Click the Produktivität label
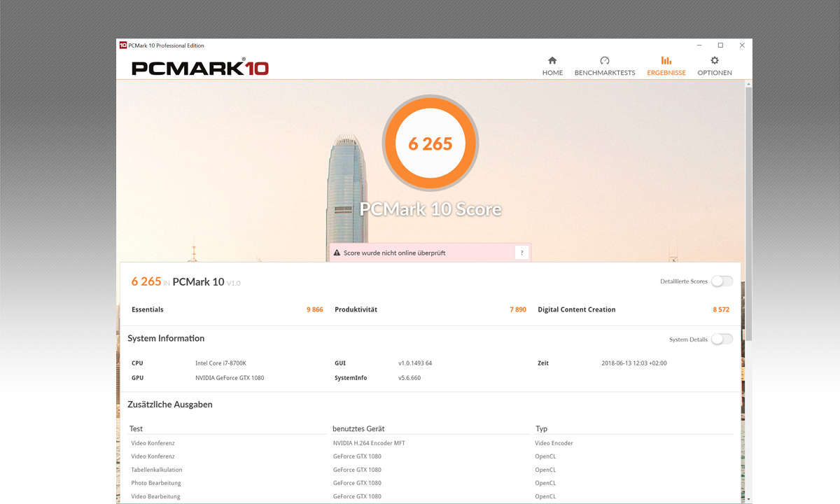 [x=356, y=309]
